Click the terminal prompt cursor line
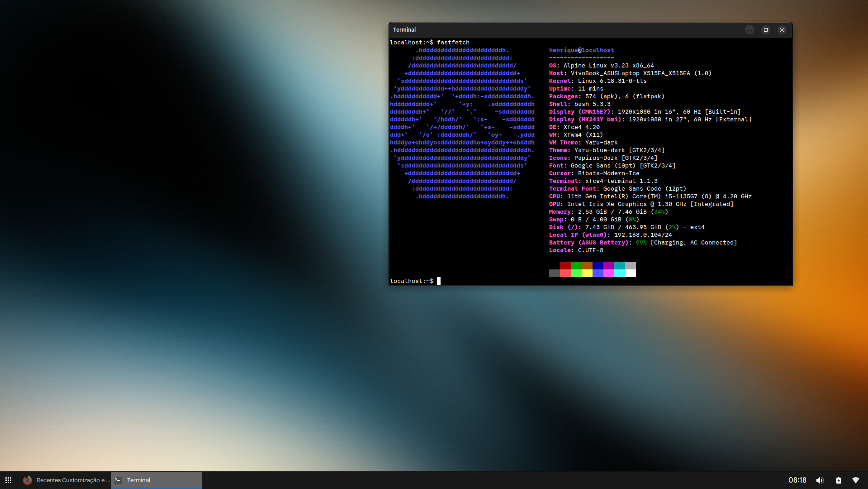Image resolution: width=868 pixels, height=489 pixels. (415, 281)
